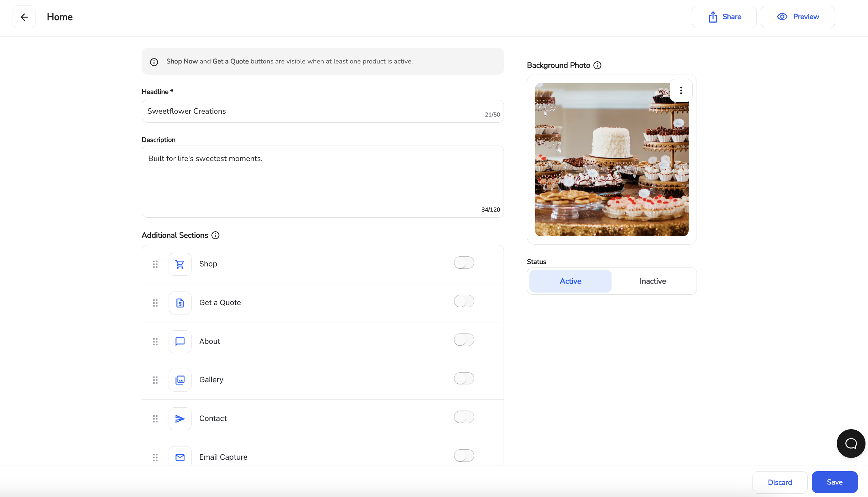Select the dessert table background photo

(x=612, y=160)
